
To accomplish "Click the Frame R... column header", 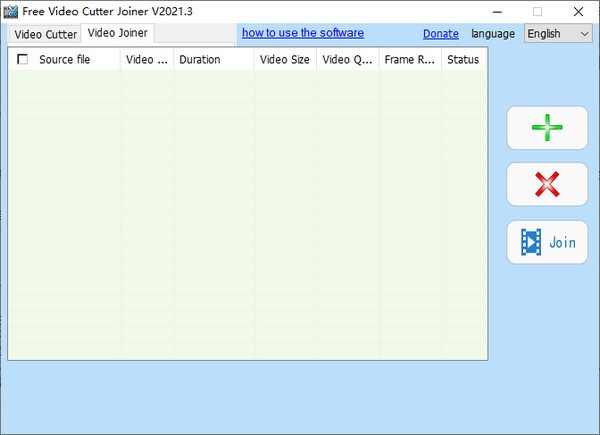I will pyautogui.click(x=410, y=60).
